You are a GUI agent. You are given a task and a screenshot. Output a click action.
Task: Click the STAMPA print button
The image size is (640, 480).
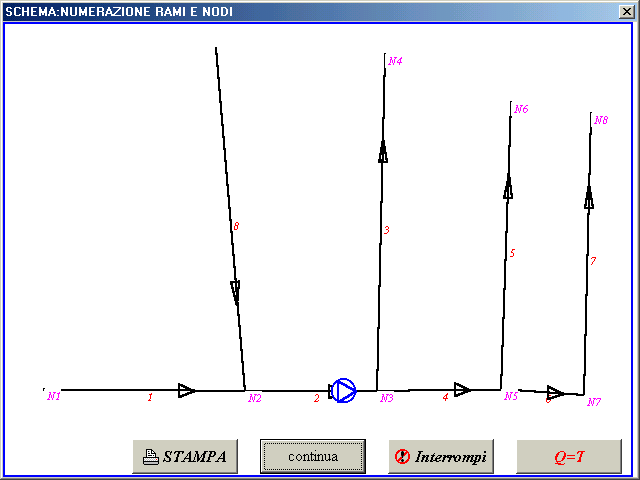point(185,456)
